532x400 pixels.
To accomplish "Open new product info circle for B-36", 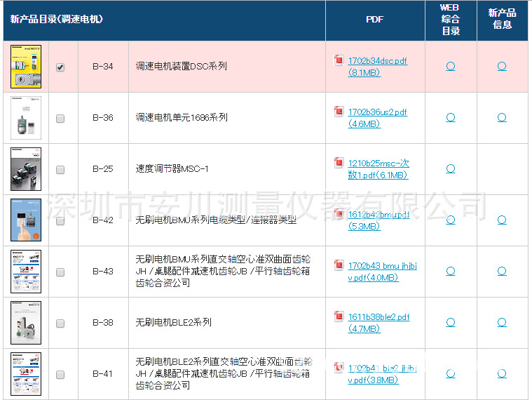I will click(x=502, y=118).
